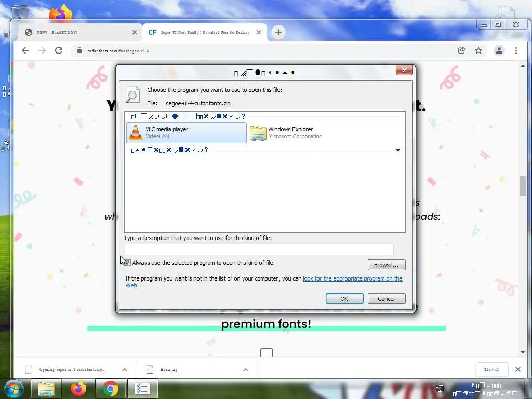532x399 pixels.
Task: Click the page scrollbar thumb
Action: coord(523,186)
